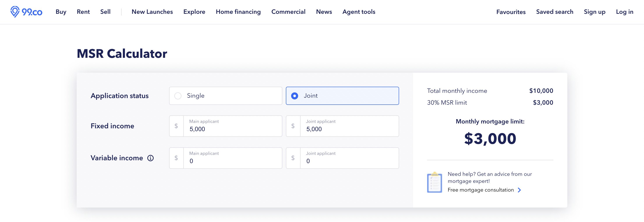
Task: Edit Joint applicant fixed income field
Action: point(342,126)
